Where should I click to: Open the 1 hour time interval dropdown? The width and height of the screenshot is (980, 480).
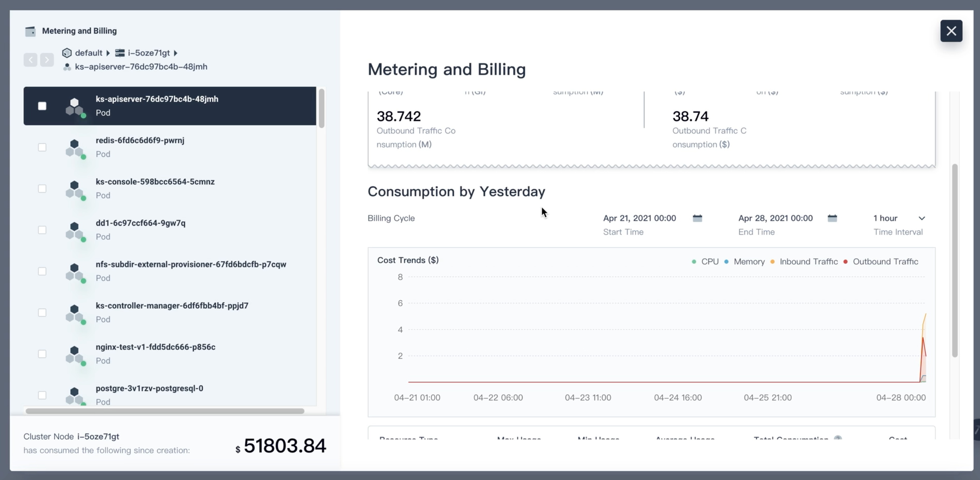pyautogui.click(x=899, y=218)
